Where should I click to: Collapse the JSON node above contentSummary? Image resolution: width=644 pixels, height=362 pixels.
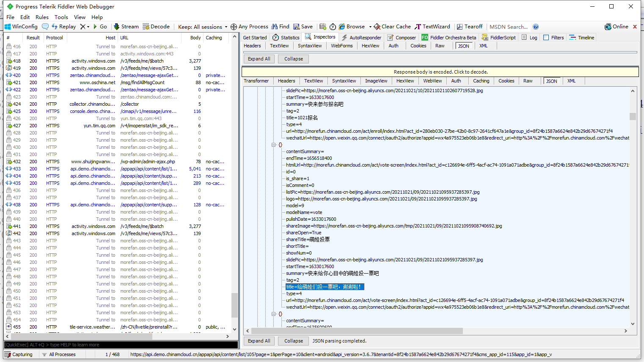pyautogui.click(x=274, y=145)
